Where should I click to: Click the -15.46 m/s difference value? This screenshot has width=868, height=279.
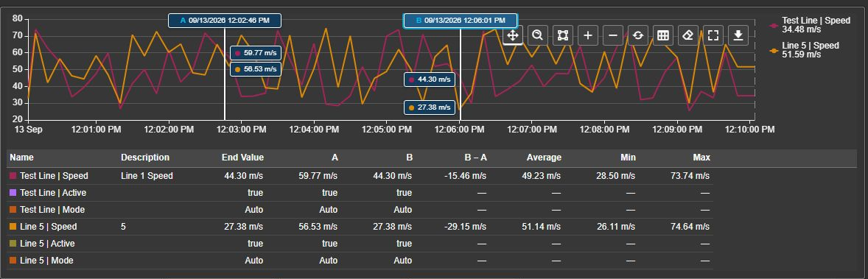(x=465, y=176)
